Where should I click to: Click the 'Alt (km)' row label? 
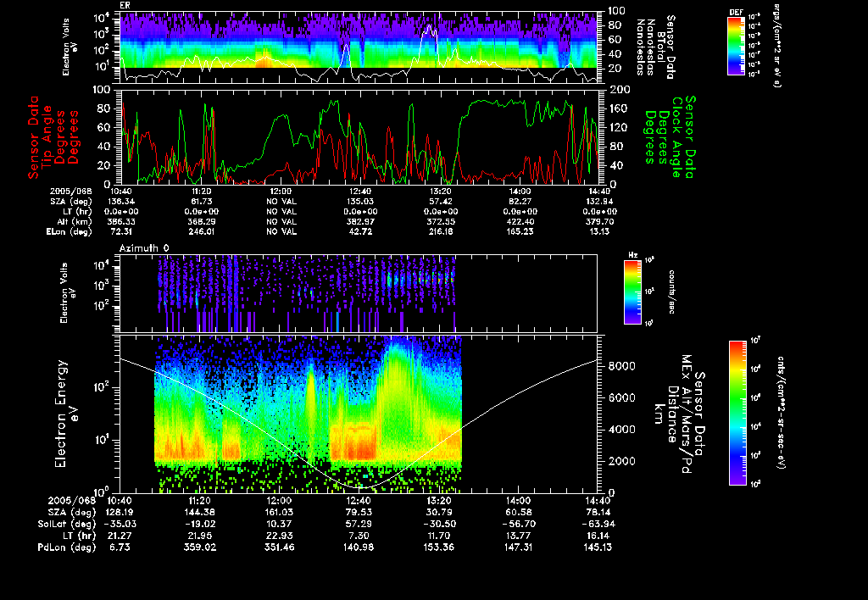click(x=72, y=222)
